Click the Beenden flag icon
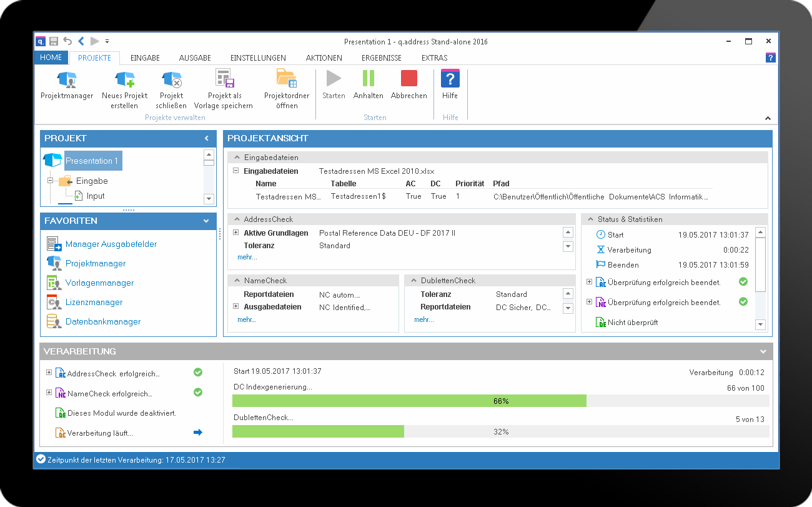The width and height of the screenshot is (812, 507). pos(600,265)
